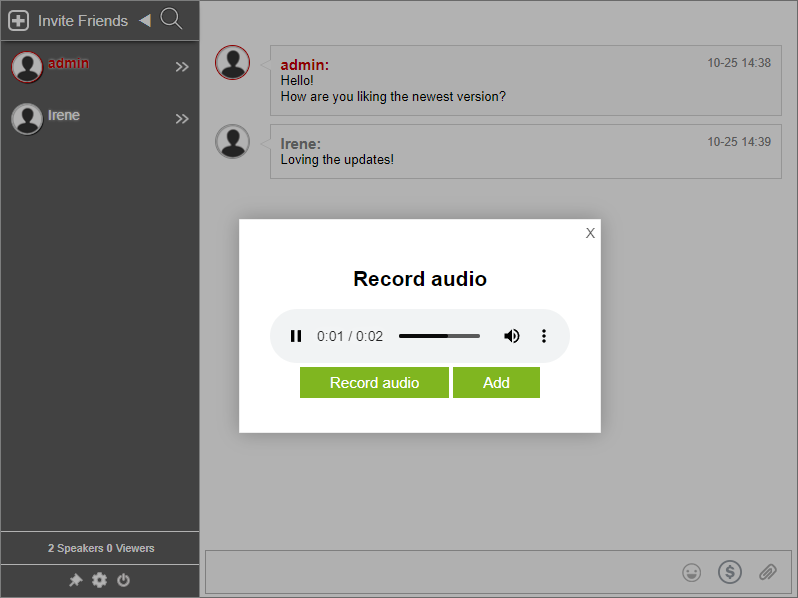Open the search magnifier icon
This screenshot has width=798, height=598.
[x=171, y=19]
